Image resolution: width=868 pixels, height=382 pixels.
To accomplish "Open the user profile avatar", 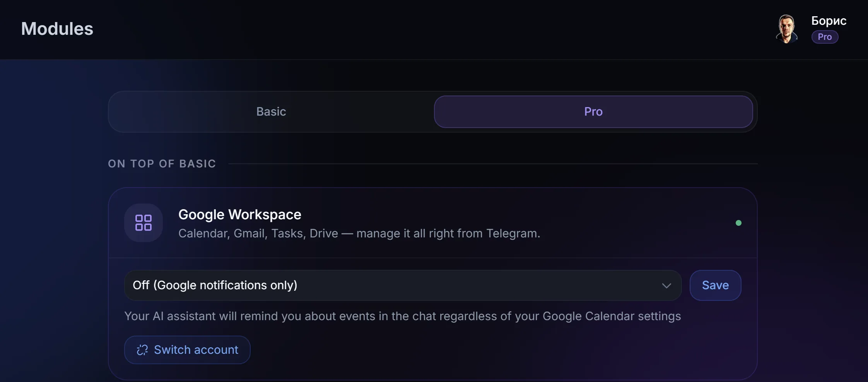I will tap(787, 29).
